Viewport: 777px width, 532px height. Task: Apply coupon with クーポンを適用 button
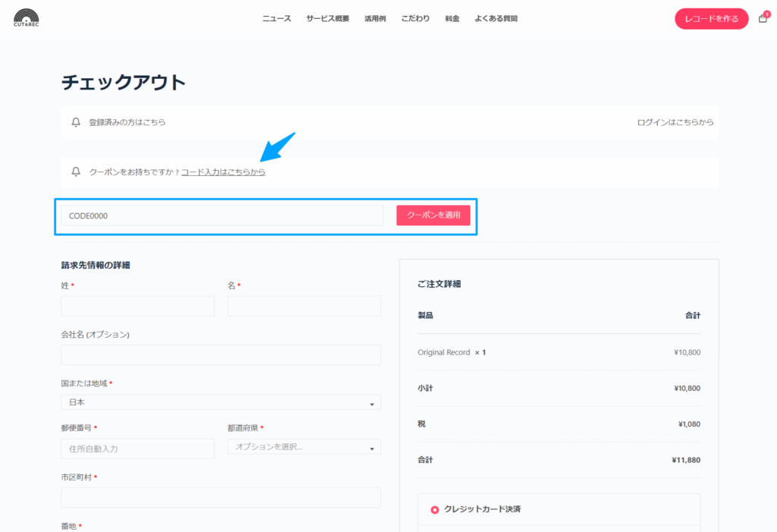[x=433, y=216]
